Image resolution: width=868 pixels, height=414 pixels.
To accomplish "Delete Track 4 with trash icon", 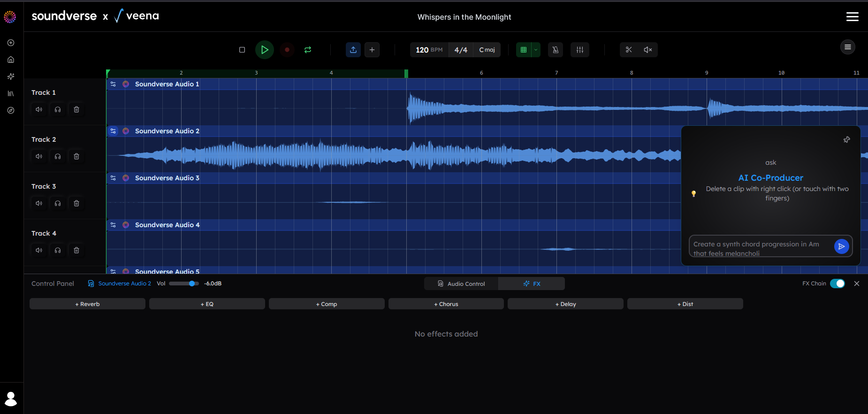I will click(x=76, y=250).
